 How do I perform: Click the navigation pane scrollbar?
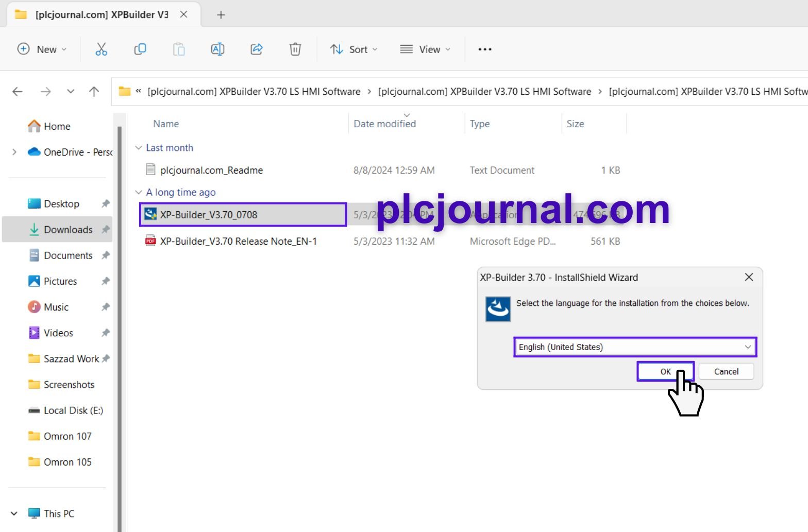[120, 330]
